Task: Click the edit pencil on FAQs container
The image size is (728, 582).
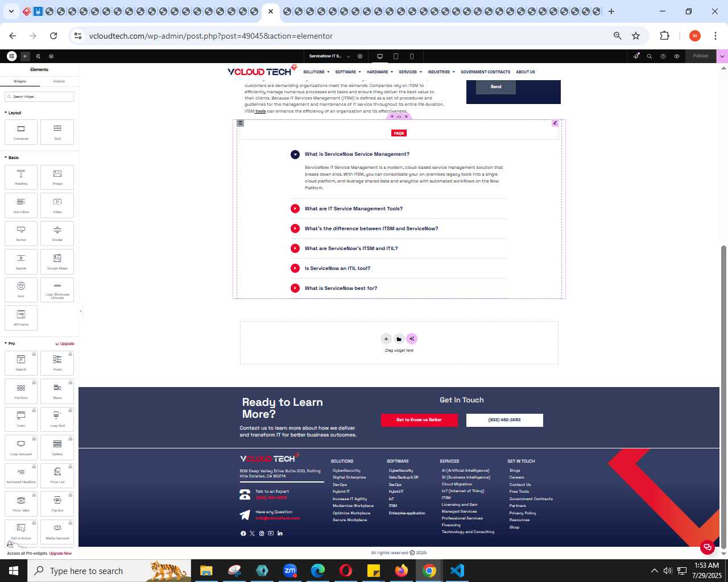Action: click(555, 123)
